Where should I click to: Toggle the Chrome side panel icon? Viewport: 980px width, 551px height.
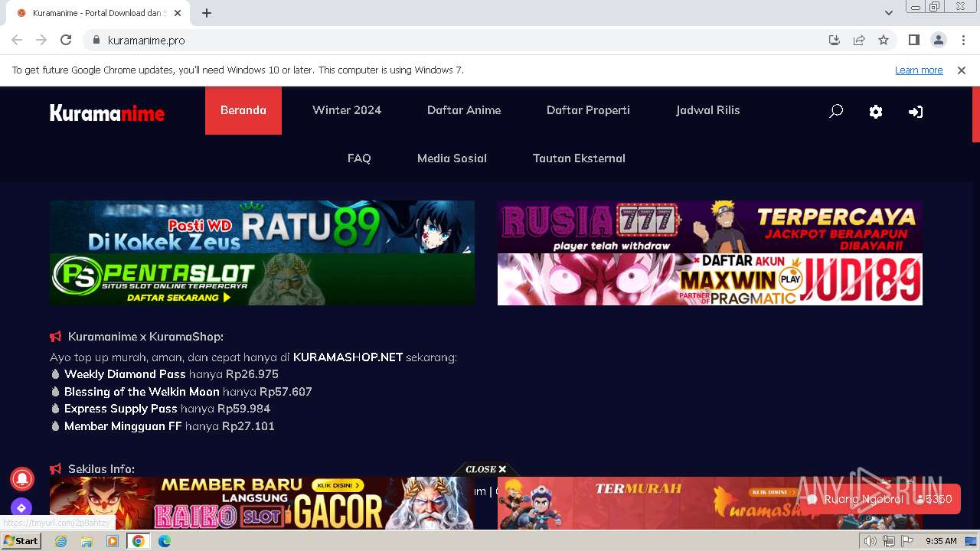pos(913,40)
